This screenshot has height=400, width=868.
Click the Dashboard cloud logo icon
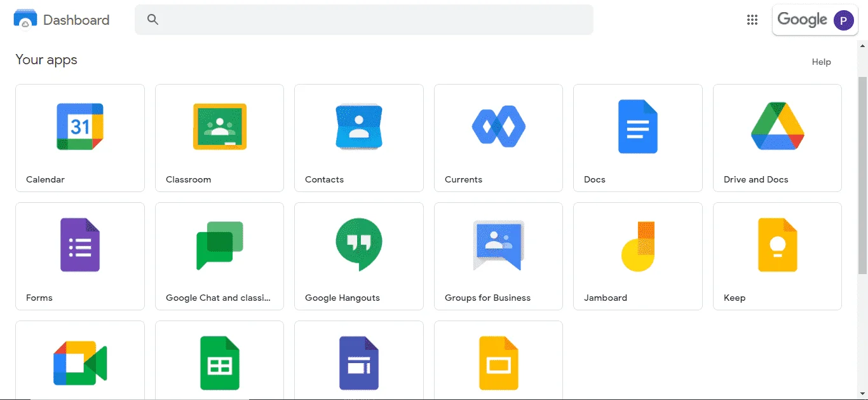click(25, 20)
